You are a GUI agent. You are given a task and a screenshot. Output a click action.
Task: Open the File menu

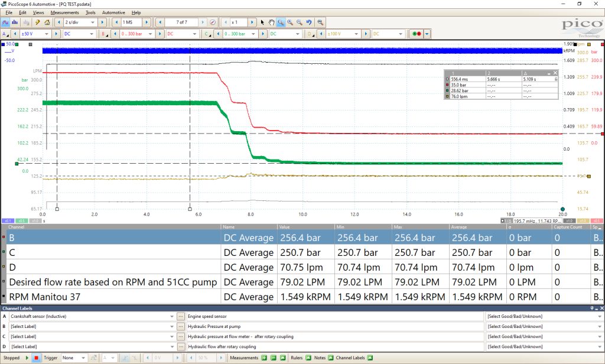[9, 12]
